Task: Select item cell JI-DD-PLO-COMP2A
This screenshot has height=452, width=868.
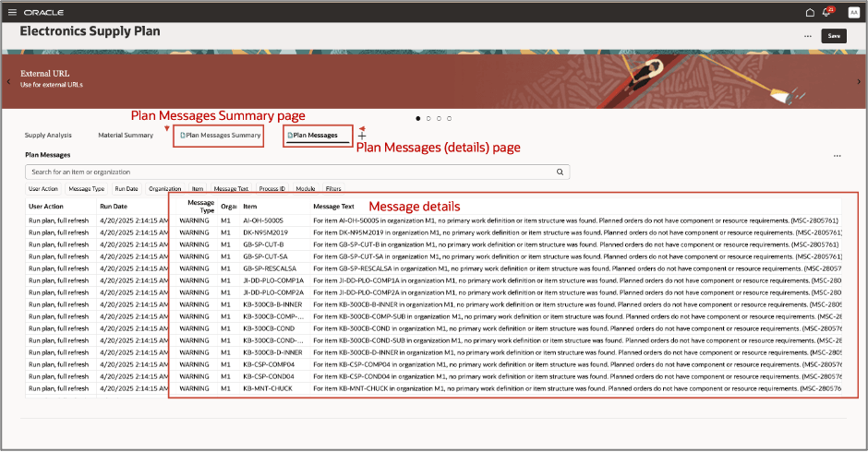Action: pos(273,292)
